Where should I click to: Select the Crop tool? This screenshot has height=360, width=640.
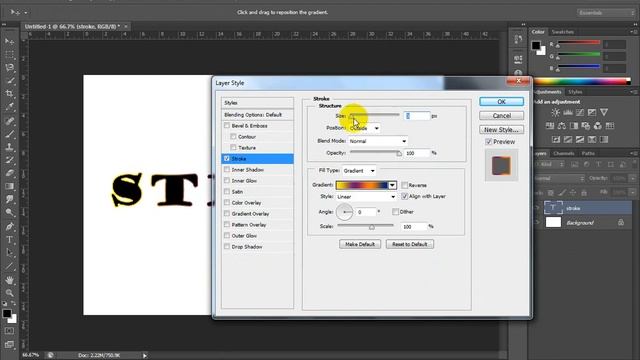(x=9, y=93)
